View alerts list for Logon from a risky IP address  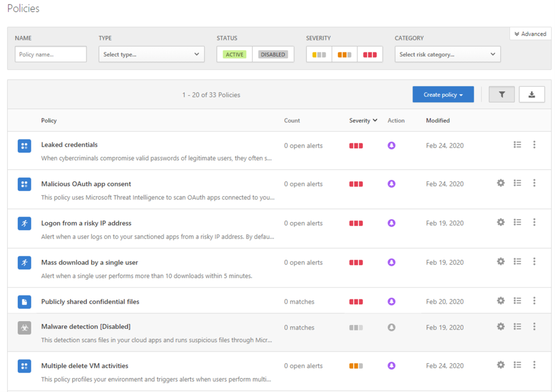point(518,223)
